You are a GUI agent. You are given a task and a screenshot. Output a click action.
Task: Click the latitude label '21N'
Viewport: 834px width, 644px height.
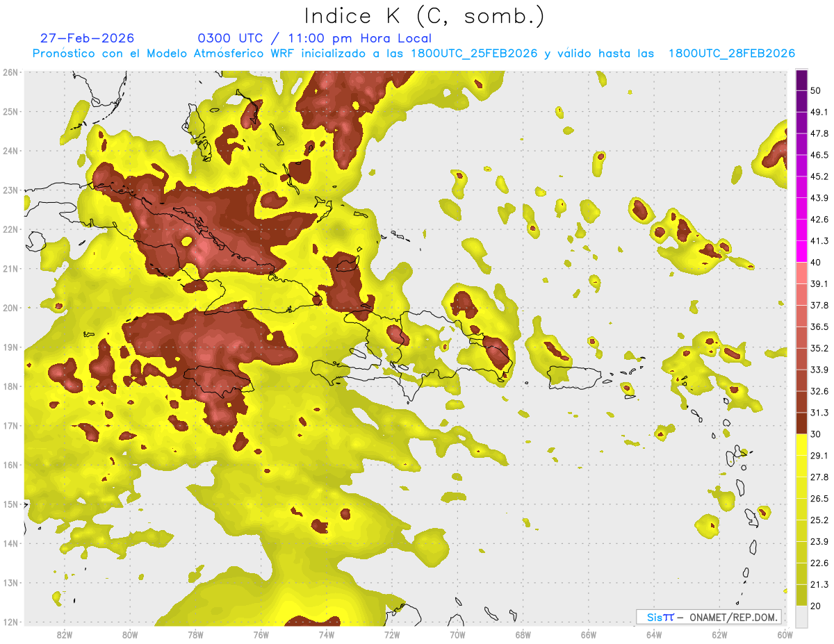10,269
